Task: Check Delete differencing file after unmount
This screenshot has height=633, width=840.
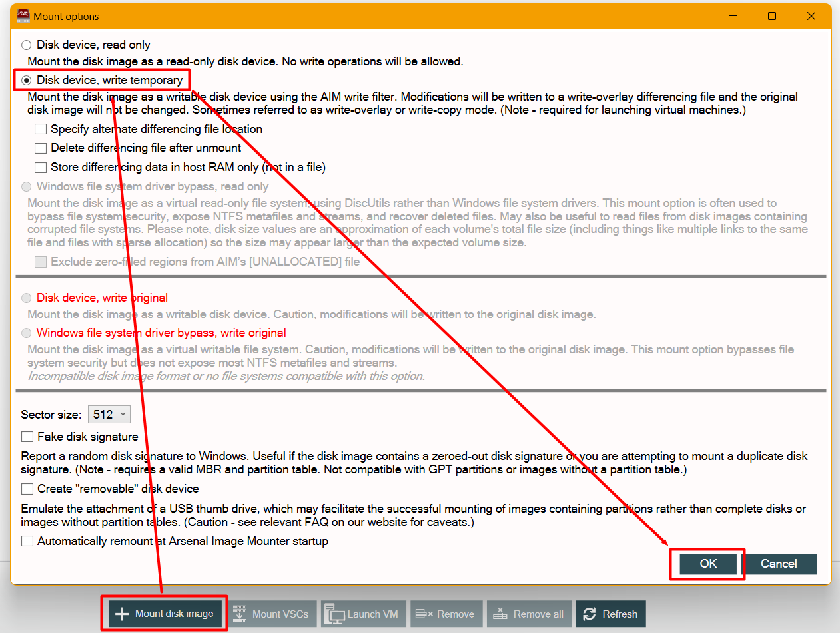Action: point(41,148)
